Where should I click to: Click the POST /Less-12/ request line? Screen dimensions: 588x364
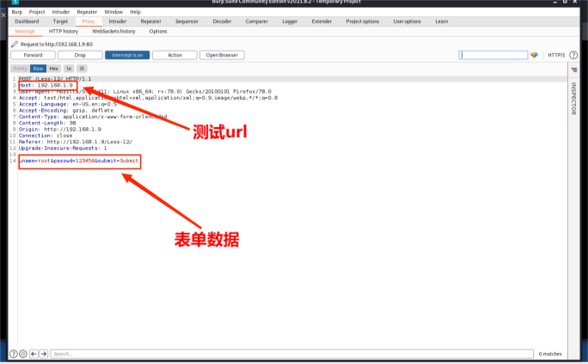pos(55,79)
